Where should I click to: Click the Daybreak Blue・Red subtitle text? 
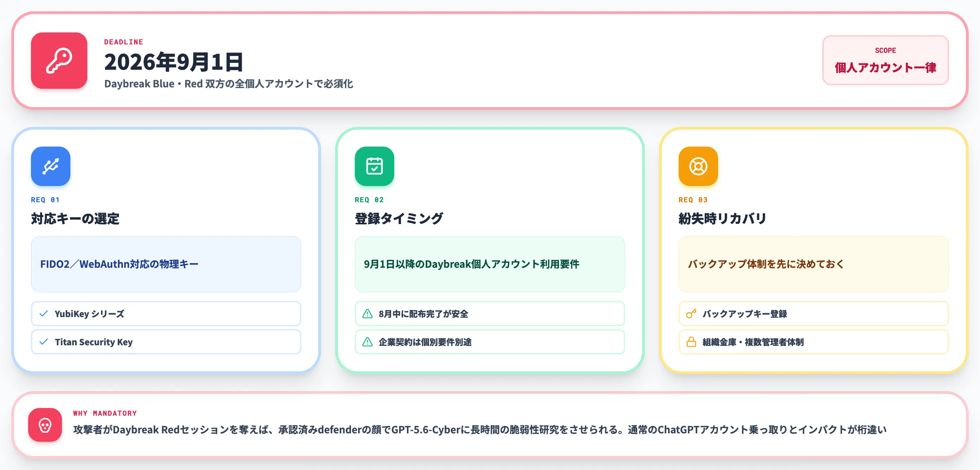[229, 84]
